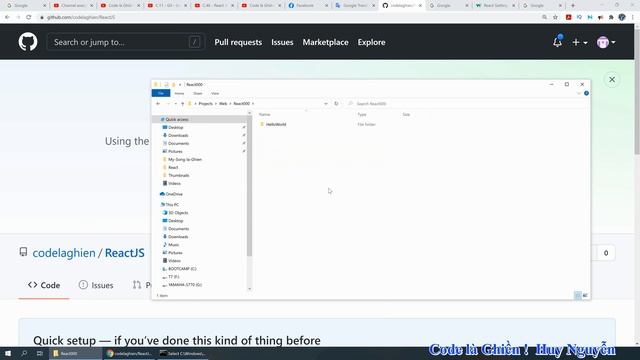Viewport: 640px width, 360px height.
Task: Open ReactJS repository link
Action: (x=124, y=253)
